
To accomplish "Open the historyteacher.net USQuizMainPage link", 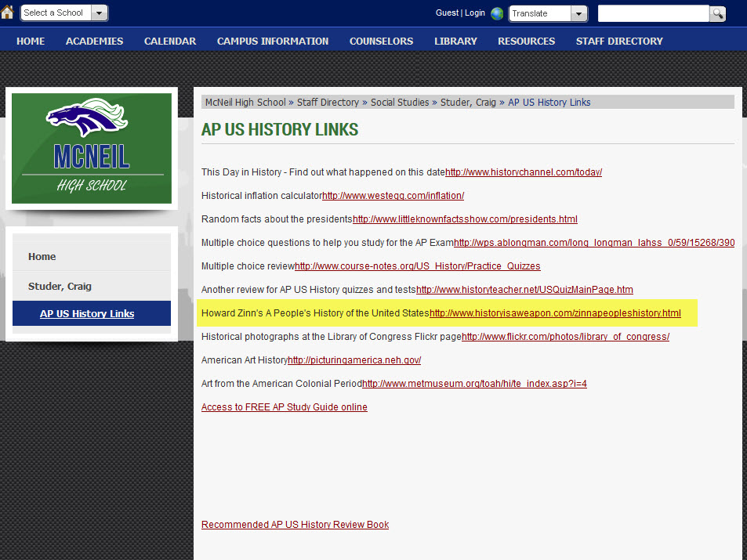I will pyautogui.click(x=524, y=289).
